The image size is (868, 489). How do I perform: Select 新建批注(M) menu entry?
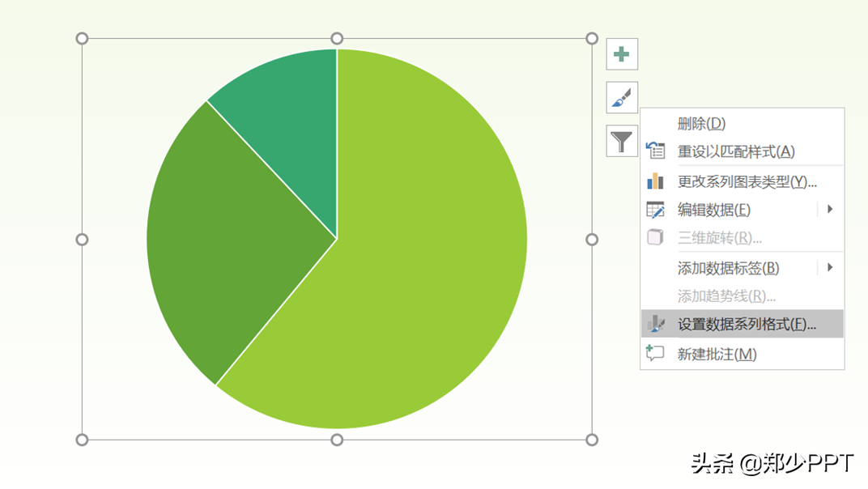point(742,354)
